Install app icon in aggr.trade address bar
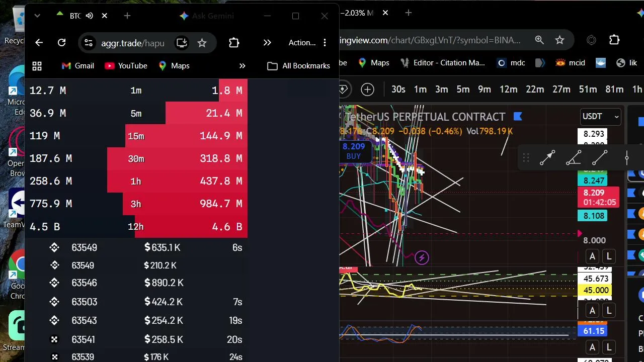This screenshot has height=362, width=644. (x=182, y=43)
